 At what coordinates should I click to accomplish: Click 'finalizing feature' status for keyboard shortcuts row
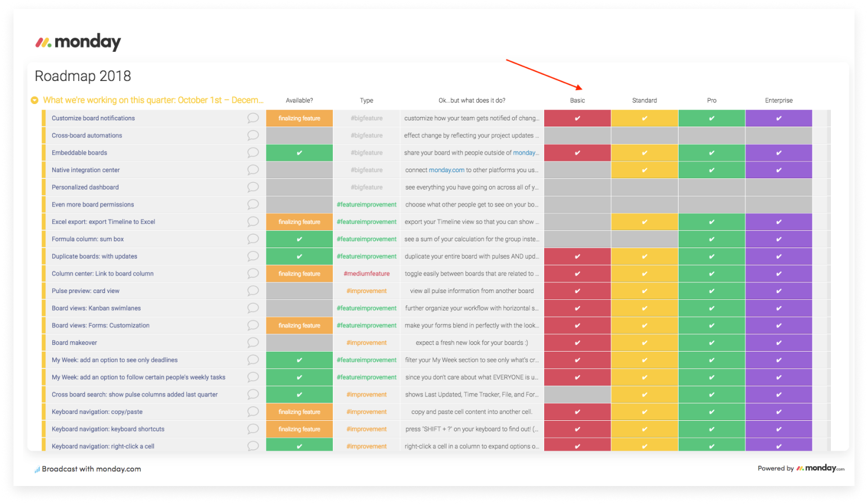point(299,429)
